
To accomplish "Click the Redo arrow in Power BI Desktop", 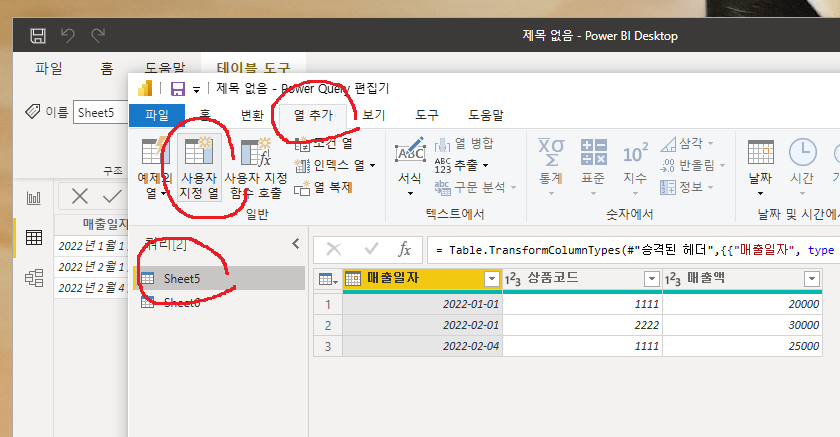I will coord(98,36).
